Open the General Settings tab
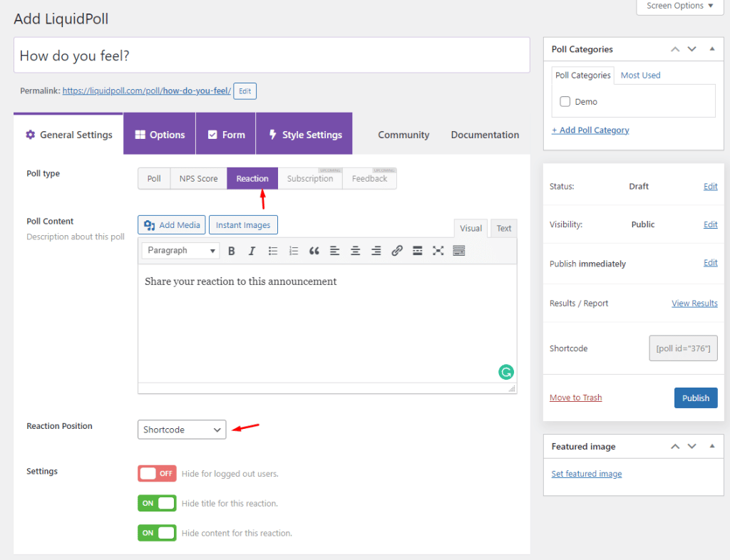The height and width of the screenshot is (560, 730). (68, 135)
